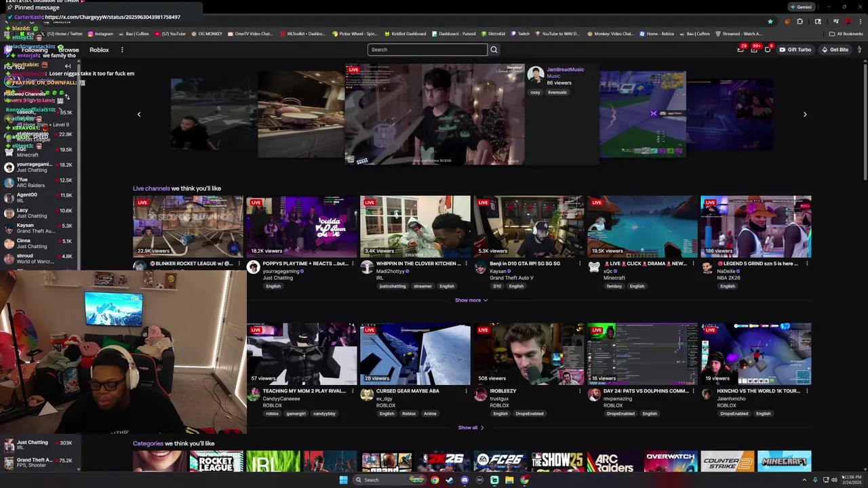Open the notifications inbox icon showing 99+
Viewport: 868px width, 488px height.
coord(754,49)
